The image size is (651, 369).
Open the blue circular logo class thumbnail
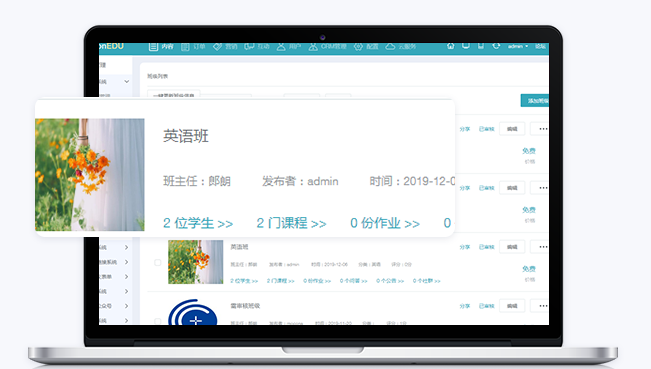(193, 312)
